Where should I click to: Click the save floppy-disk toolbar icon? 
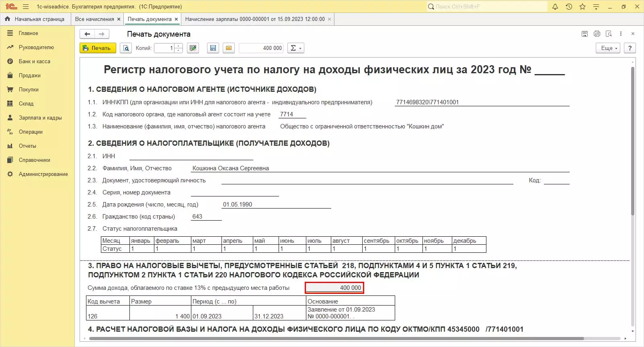point(213,48)
